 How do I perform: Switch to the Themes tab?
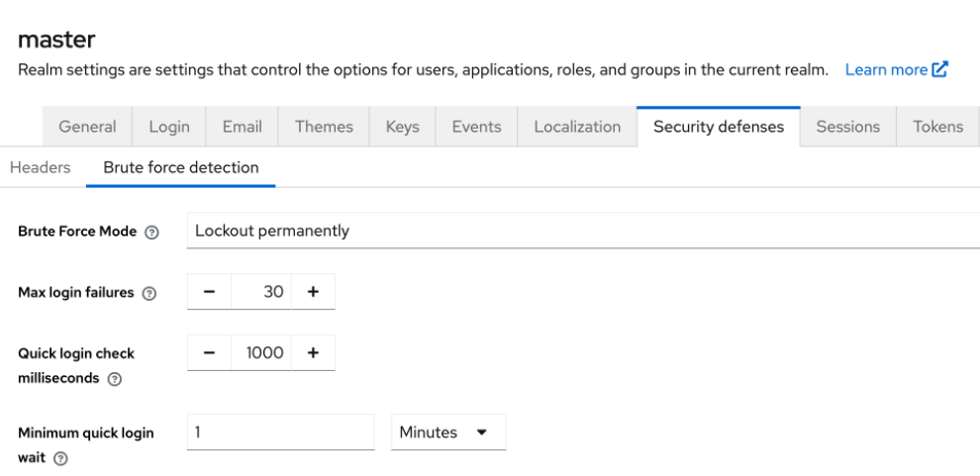(x=324, y=127)
